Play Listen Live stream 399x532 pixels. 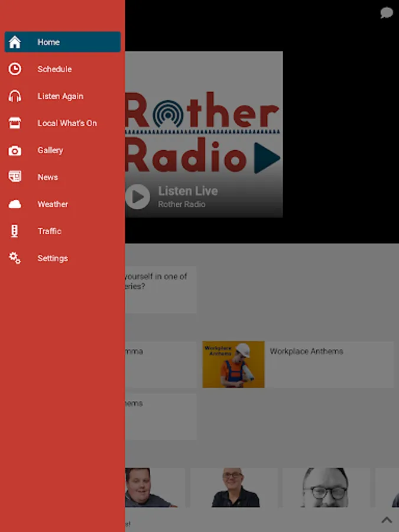(x=137, y=196)
